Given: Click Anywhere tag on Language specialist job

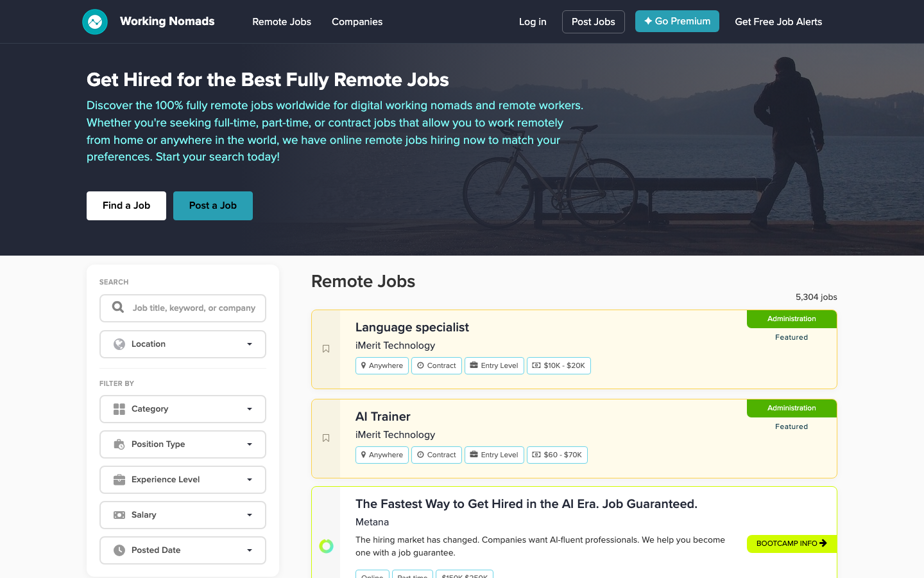Looking at the screenshot, I should 382,365.
